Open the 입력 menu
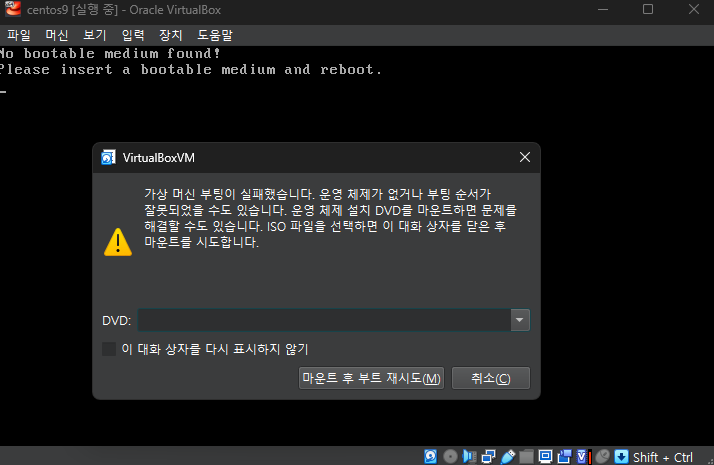 pyautogui.click(x=133, y=35)
